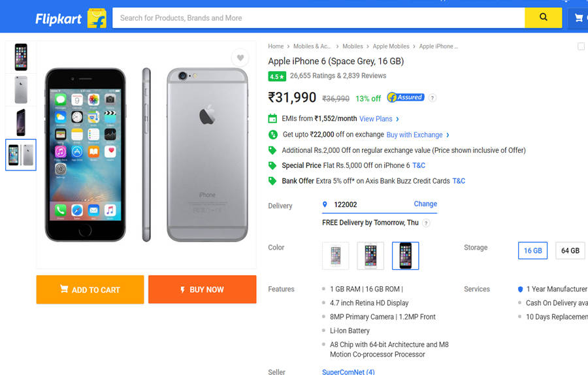Tick the compare checkbox near breadcrumb
The image size is (588, 375).
tap(581, 46)
